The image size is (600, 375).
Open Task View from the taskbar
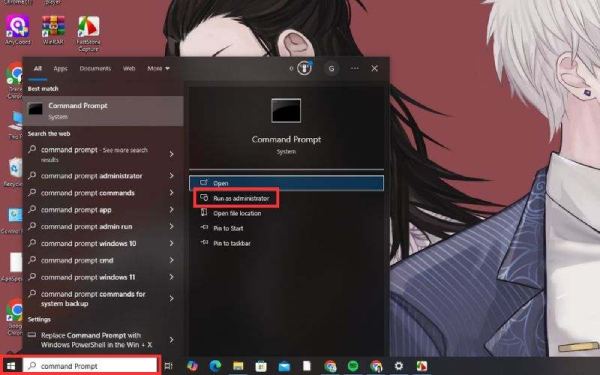[x=168, y=366]
